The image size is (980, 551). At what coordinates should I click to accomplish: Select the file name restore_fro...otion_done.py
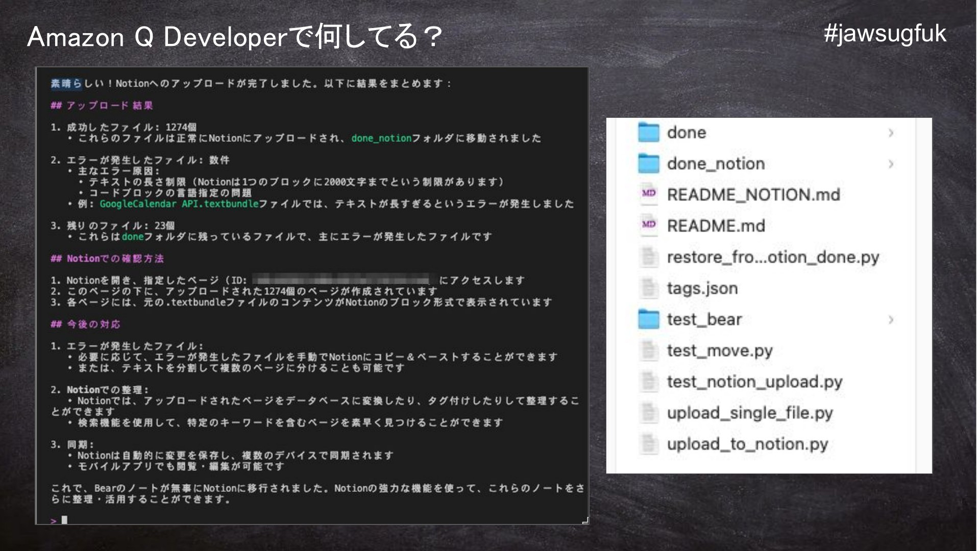click(x=773, y=257)
